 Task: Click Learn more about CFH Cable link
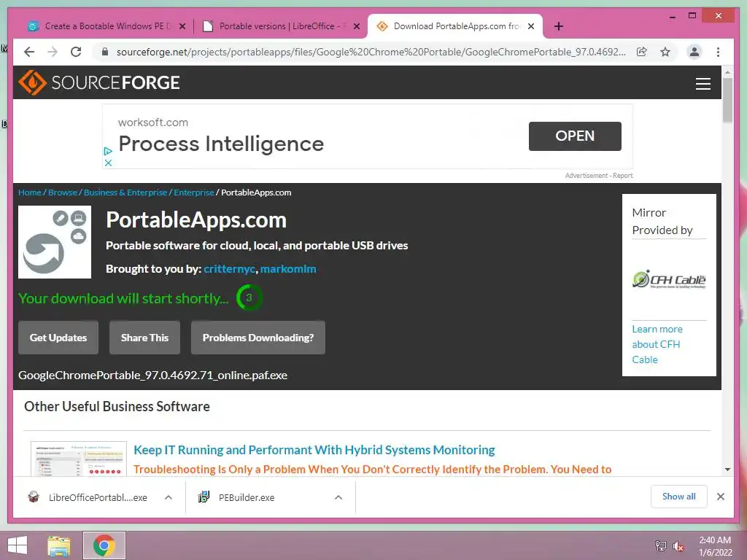657,344
